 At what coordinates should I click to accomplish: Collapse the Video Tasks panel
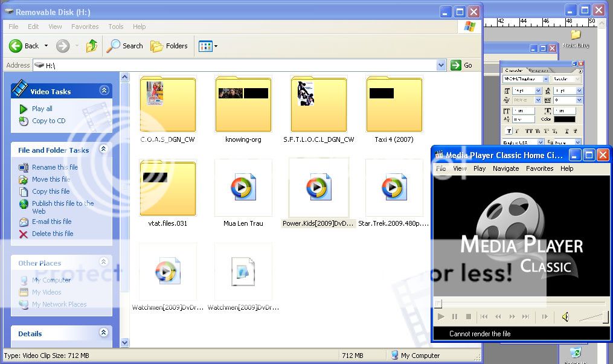tap(104, 91)
